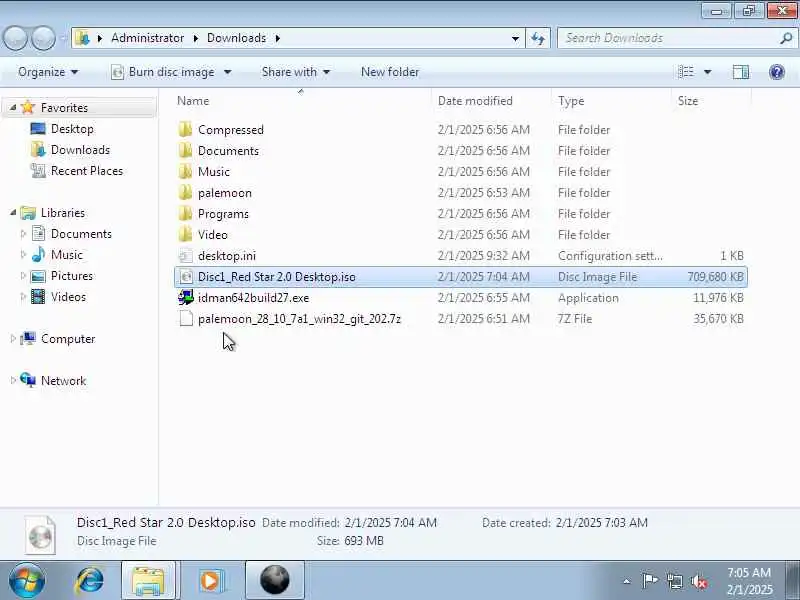Screen dimensions: 800x600
Task: Collapse the Libraries tree group
Action: 13,212
